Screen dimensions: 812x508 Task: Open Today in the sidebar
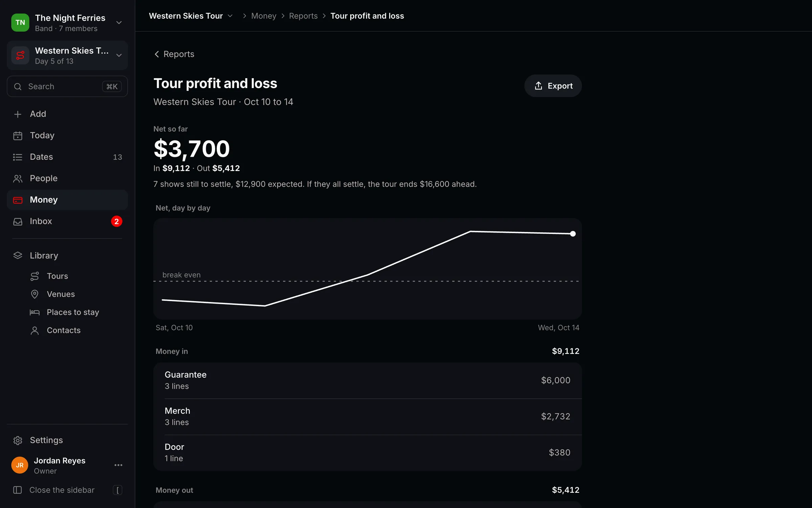[x=67, y=135]
